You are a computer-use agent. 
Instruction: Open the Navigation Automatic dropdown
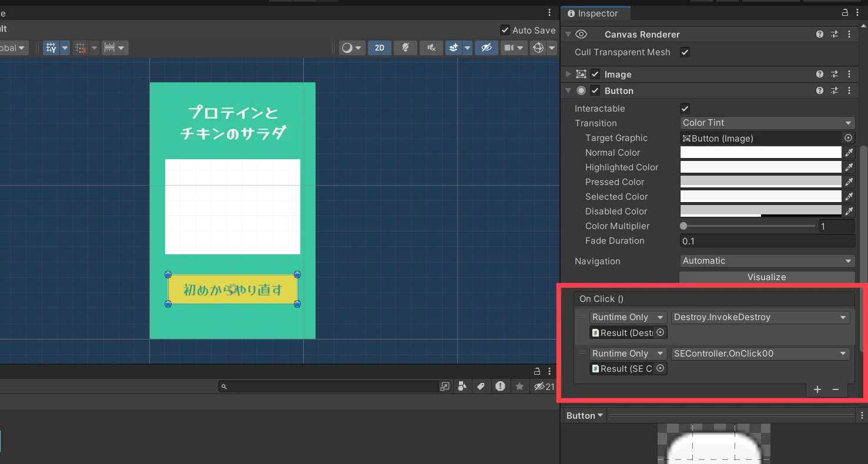[x=767, y=261]
